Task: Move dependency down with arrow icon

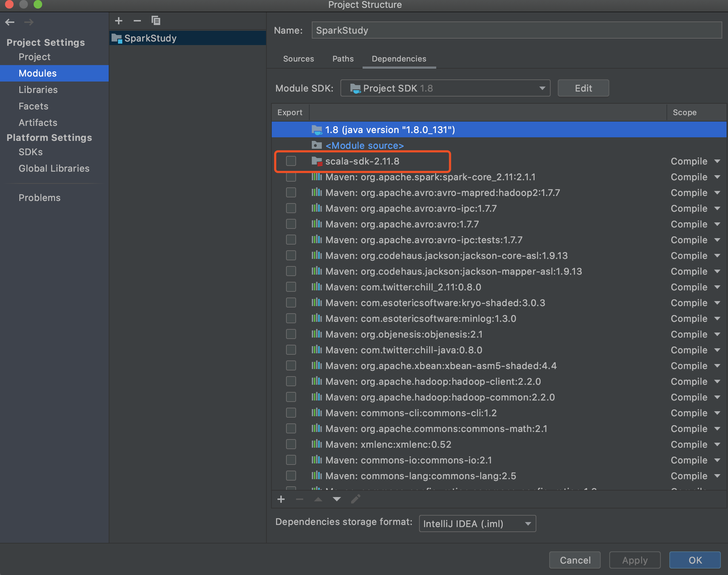Action: [336, 499]
